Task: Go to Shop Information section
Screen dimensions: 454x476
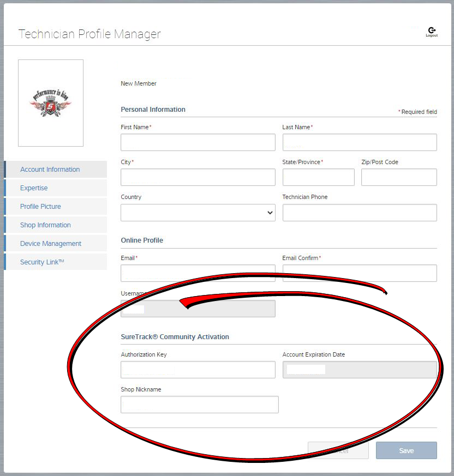Action: pyautogui.click(x=45, y=225)
